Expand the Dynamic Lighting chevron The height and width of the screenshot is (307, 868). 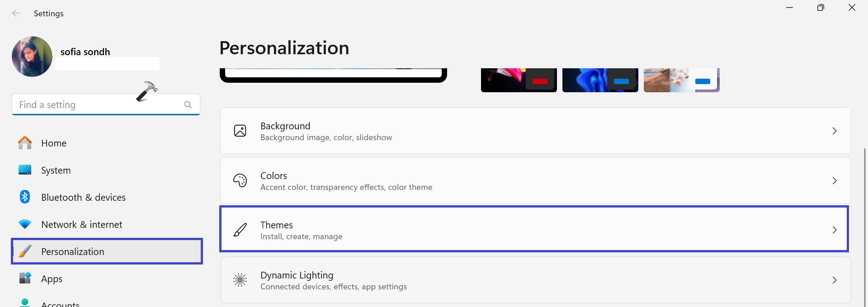(x=835, y=280)
